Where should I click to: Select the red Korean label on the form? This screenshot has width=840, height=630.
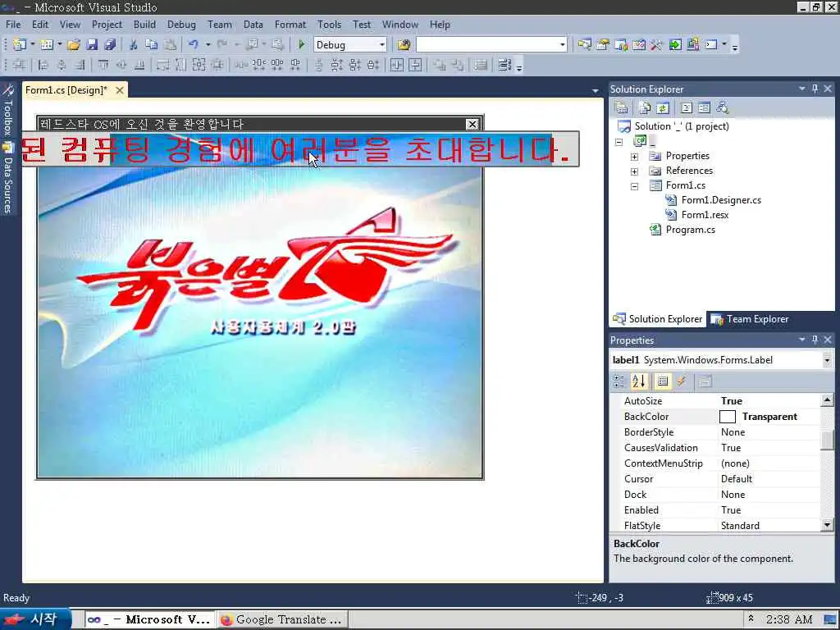tap(300, 149)
